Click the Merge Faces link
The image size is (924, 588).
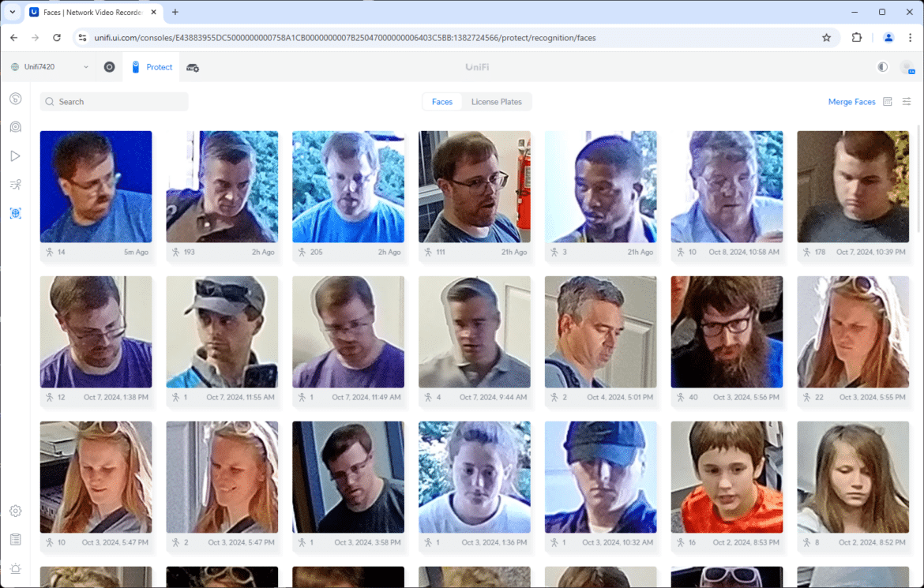851,101
